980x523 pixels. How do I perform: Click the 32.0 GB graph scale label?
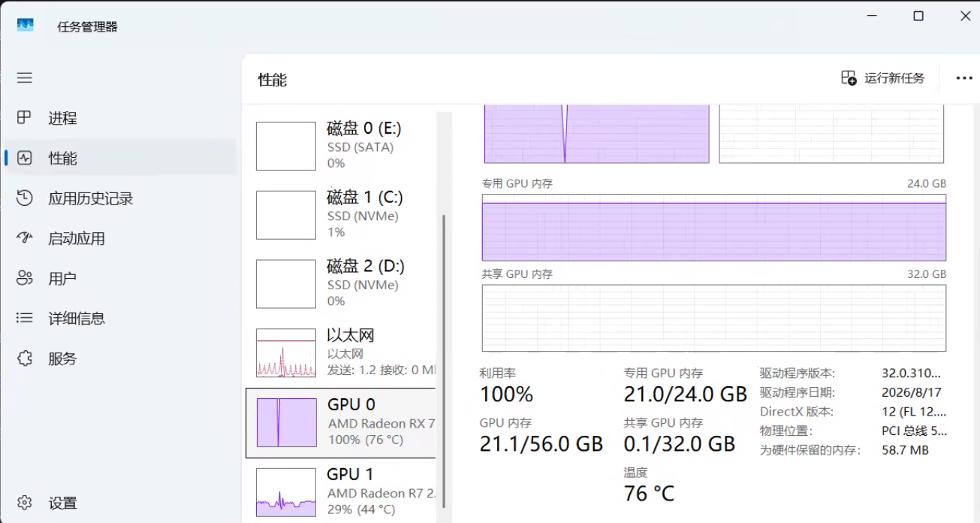pos(927,274)
